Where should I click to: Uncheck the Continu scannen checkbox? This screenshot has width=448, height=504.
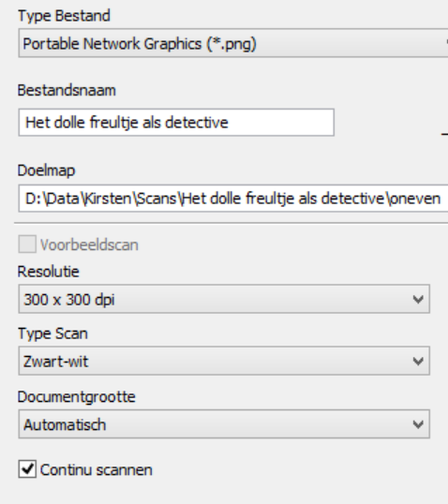click(x=27, y=469)
